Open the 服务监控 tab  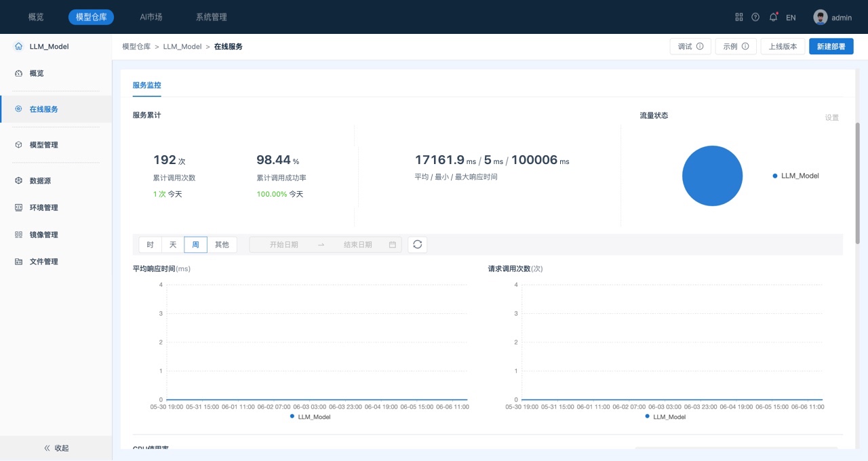click(146, 85)
